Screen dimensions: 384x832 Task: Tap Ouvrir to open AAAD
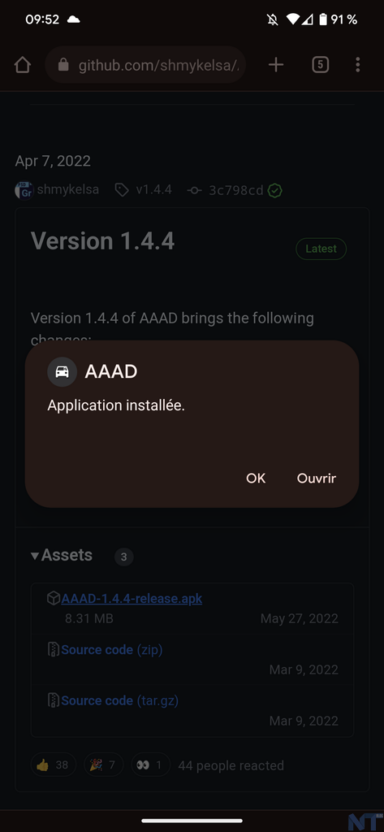(x=316, y=478)
